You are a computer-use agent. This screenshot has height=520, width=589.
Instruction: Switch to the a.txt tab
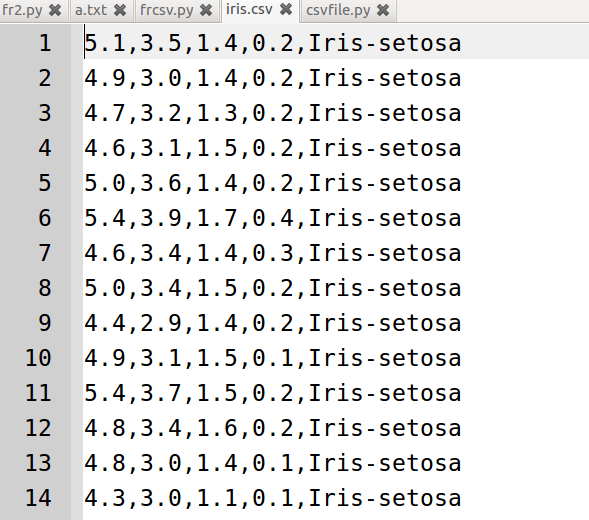pos(91,10)
